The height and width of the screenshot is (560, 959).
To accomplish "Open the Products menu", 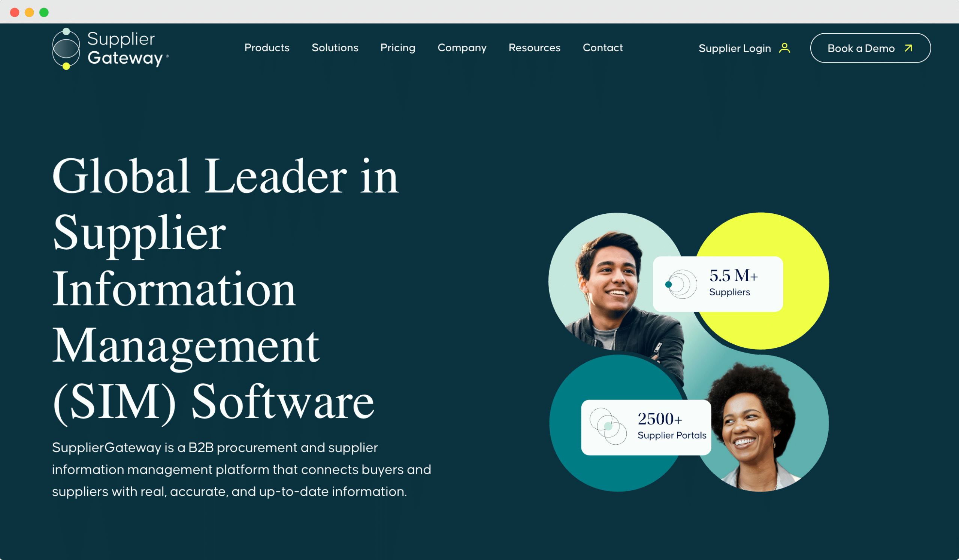I will click(x=267, y=48).
